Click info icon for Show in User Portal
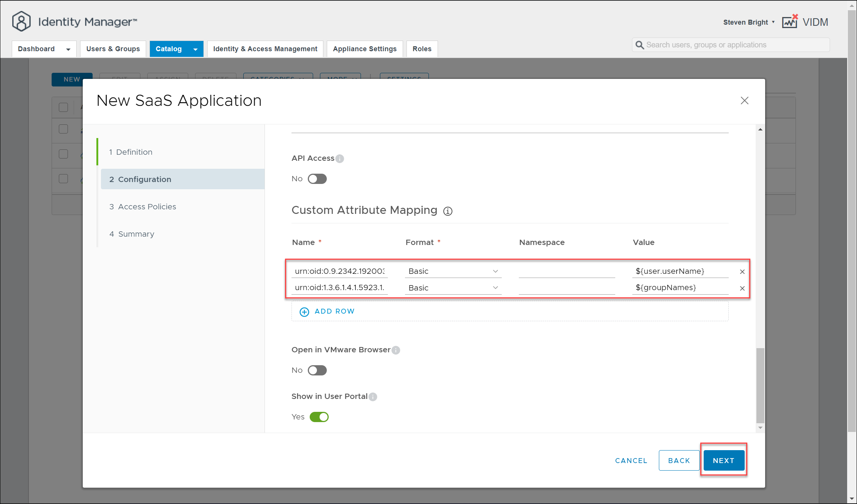 pos(373,397)
